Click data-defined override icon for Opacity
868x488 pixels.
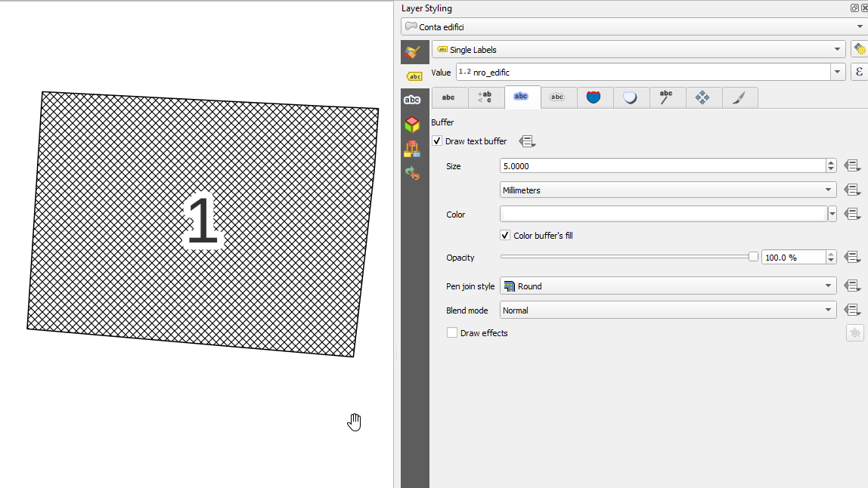tap(852, 258)
